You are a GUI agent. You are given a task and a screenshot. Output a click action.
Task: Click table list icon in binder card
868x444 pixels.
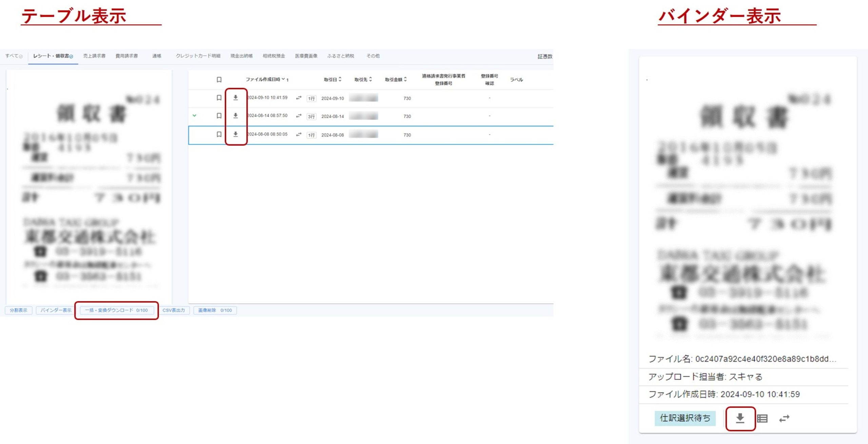[762, 419]
